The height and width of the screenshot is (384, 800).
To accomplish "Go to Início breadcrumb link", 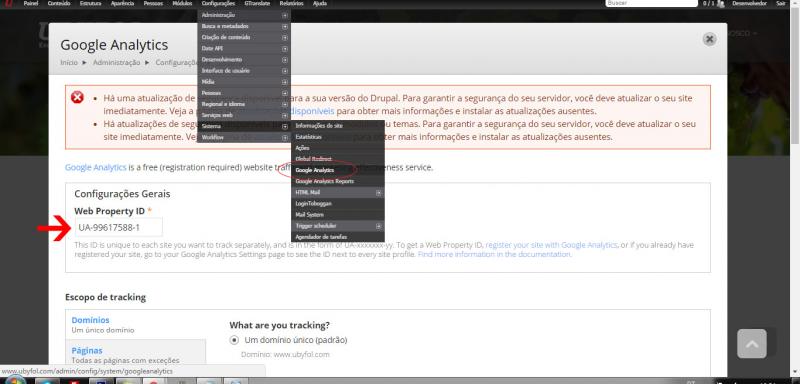I will coord(69,62).
